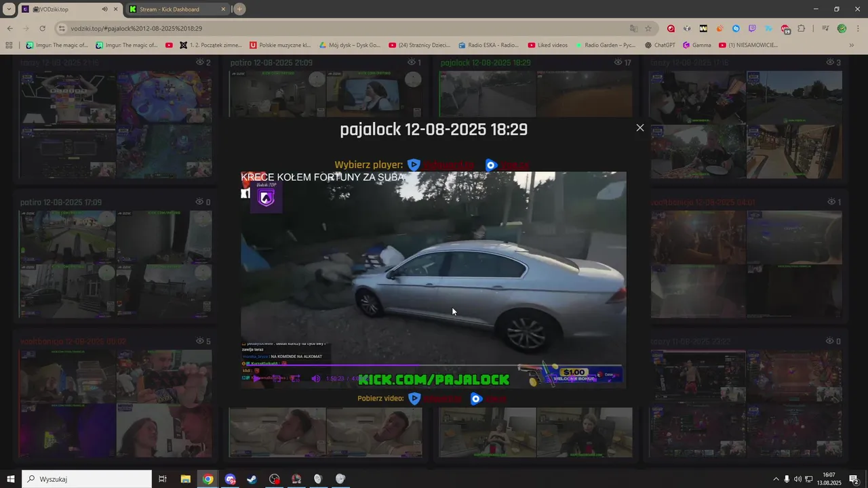The height and width of the screenshot is (488, 868).
Task: Click the Wyszukaj taskbar search box
Action: (x=87, y=479)
